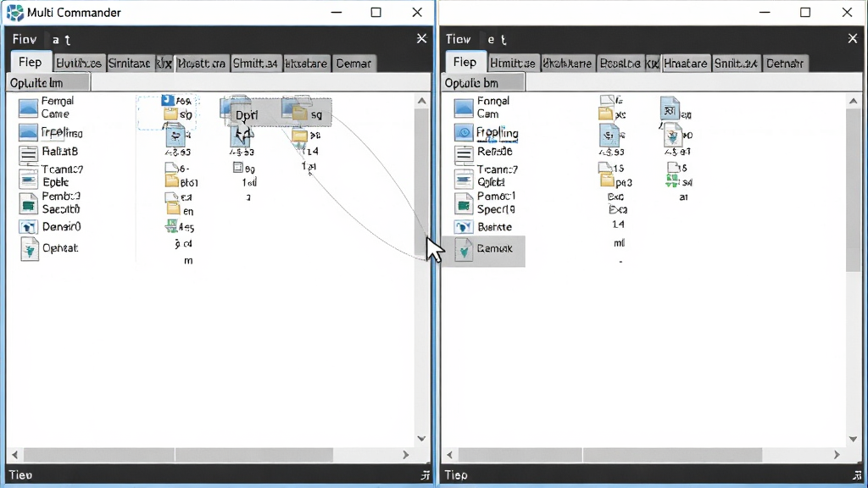Select the 'Refide' list icon in right pane
Viewport: 868px width, 488px height.
coord(464,153)
